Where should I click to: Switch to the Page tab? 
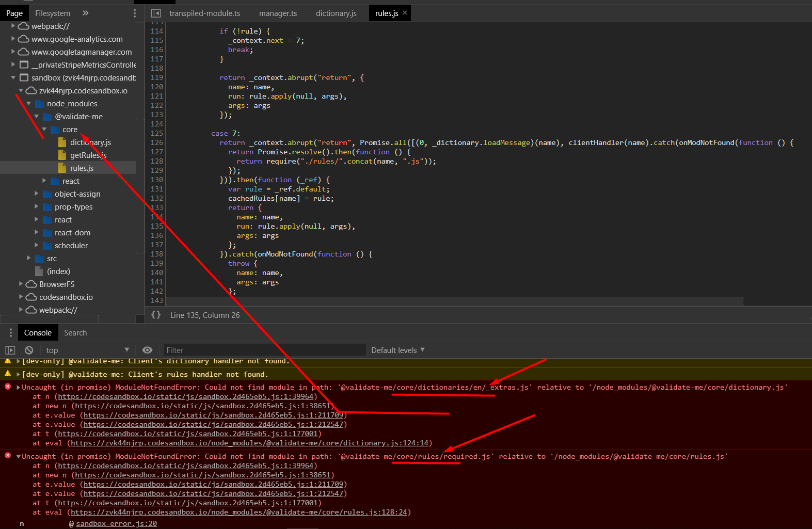coord(14,13)
